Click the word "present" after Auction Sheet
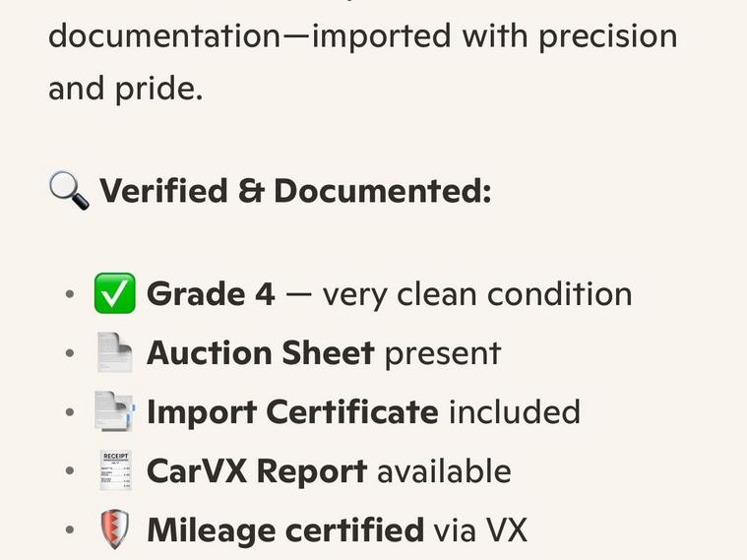 click(x=442, y=353)
